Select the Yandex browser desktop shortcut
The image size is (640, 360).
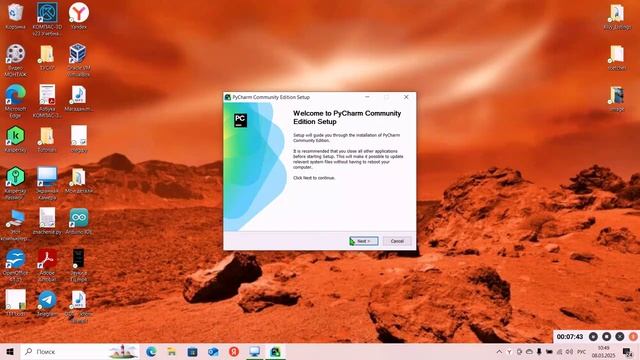(78, 16)
